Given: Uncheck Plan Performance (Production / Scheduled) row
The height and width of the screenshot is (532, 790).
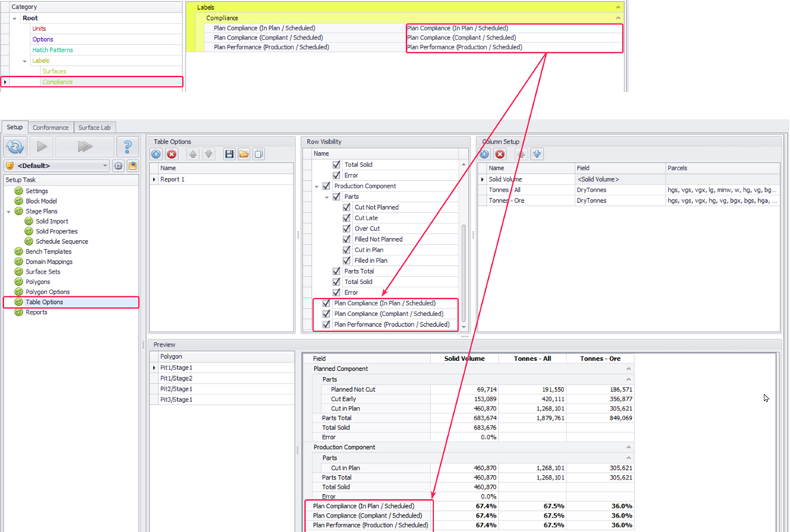Looking at the screenshot, I should point(326,325).
